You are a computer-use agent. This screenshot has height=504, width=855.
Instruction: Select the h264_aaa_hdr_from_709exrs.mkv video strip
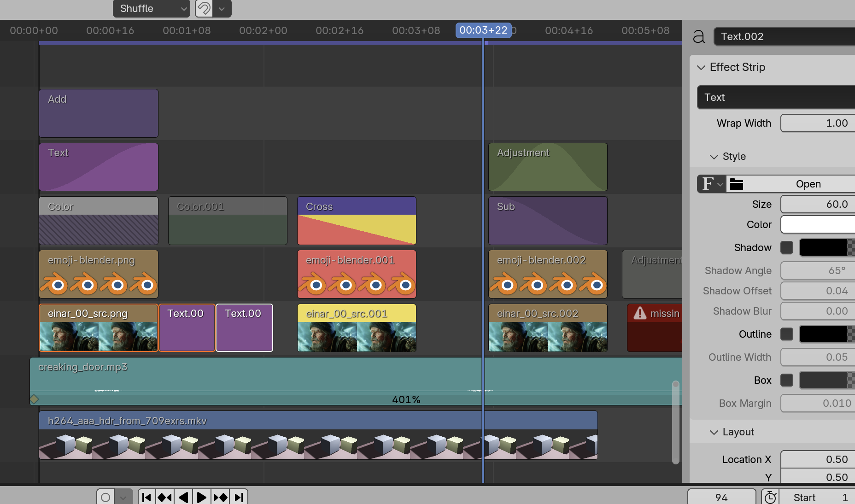tap(318, 435)
